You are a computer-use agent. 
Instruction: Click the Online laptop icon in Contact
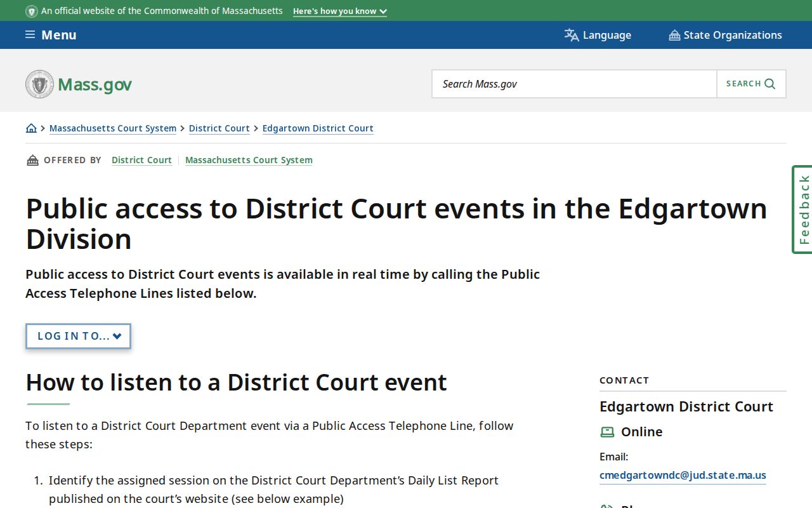tap(607, 432)
